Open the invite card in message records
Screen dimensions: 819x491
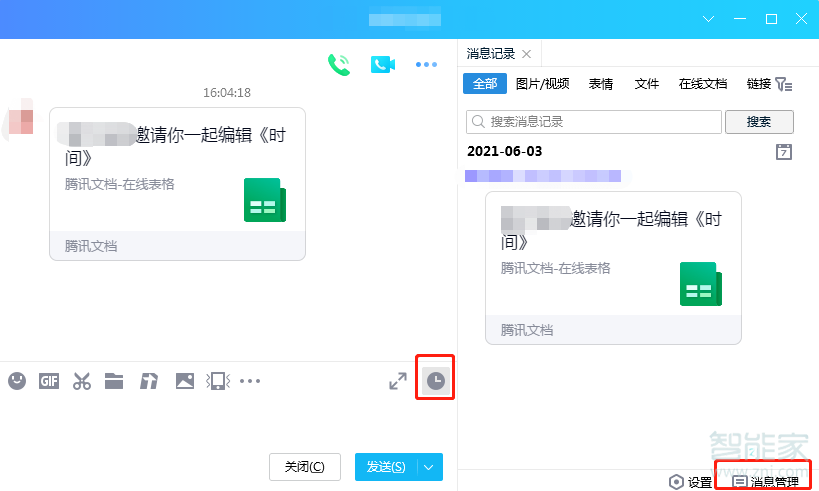click(613, 268)
